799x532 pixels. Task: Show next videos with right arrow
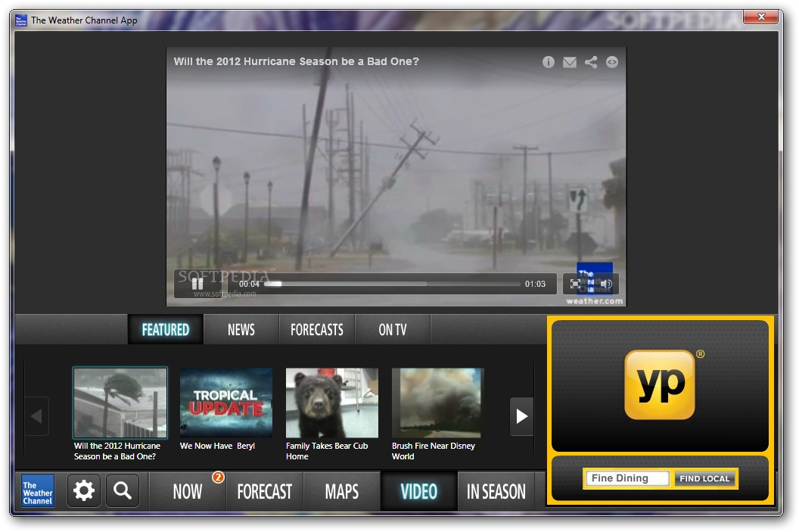pos(522,416)
